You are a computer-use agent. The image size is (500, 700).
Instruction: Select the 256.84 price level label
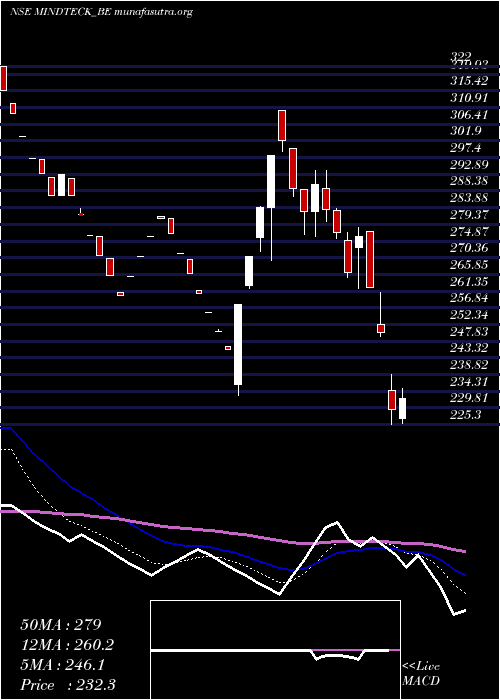coord(469,298)
